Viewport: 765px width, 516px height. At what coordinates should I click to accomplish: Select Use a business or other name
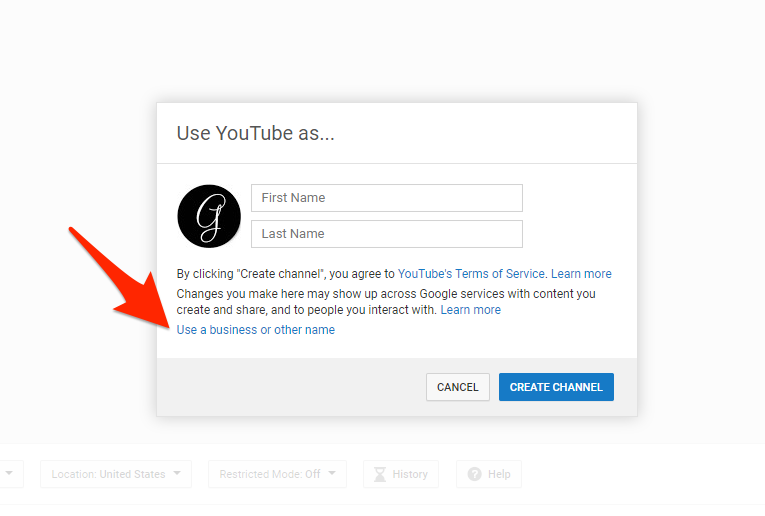click(x=256, y=330)
